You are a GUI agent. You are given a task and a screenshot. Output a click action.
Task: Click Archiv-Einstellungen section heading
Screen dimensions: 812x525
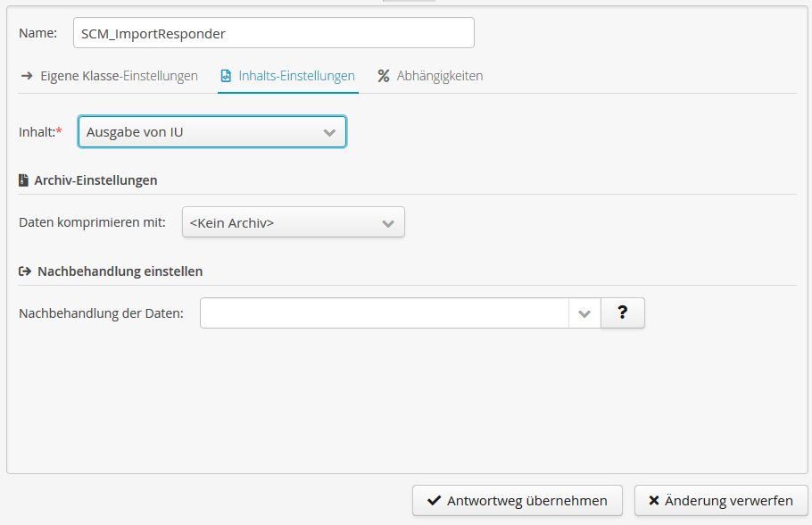coord(95,180)
